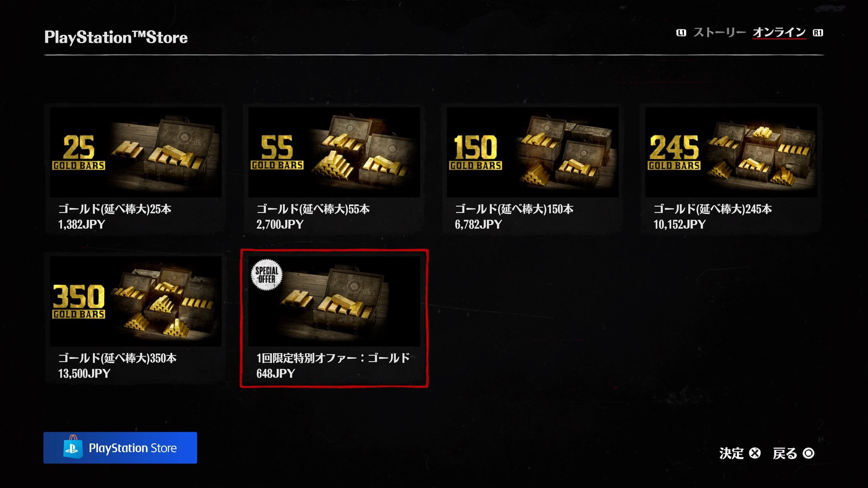Click the 25 Gold Bars logo

[79, 152]
